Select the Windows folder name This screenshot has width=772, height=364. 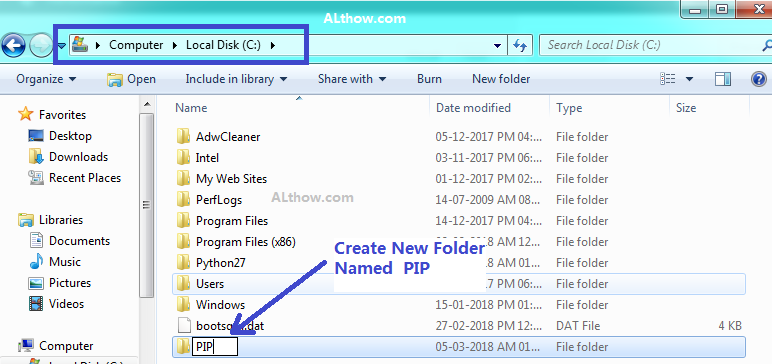pyautogui.click(x=220, y=305)
